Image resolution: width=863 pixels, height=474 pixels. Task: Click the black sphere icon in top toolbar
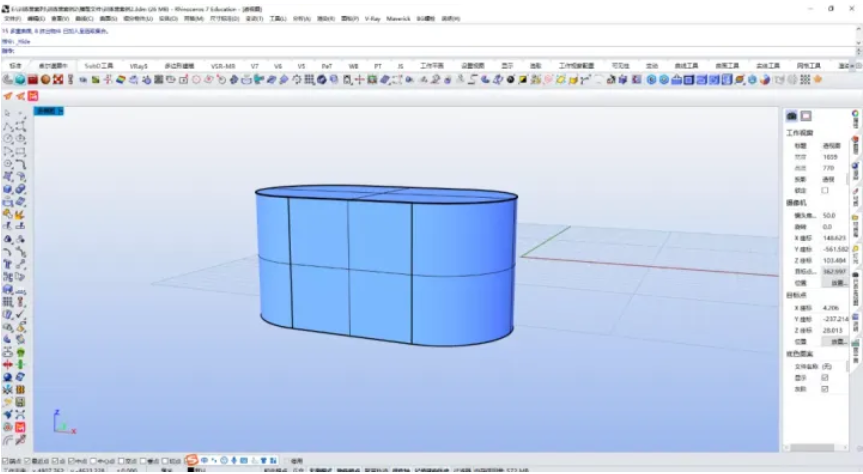pyautogui.click(x=510, y=80)
